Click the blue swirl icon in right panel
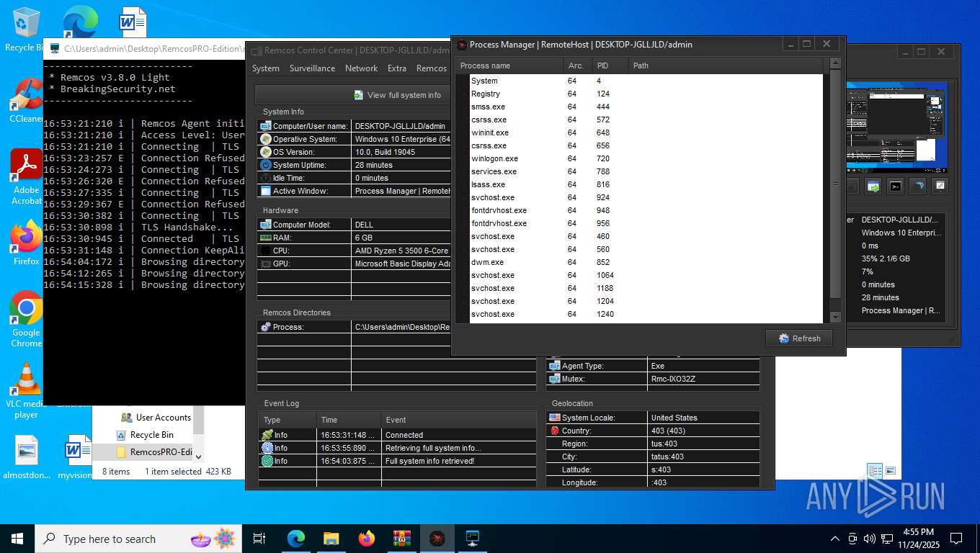980x553 pixels. point(917,186)
